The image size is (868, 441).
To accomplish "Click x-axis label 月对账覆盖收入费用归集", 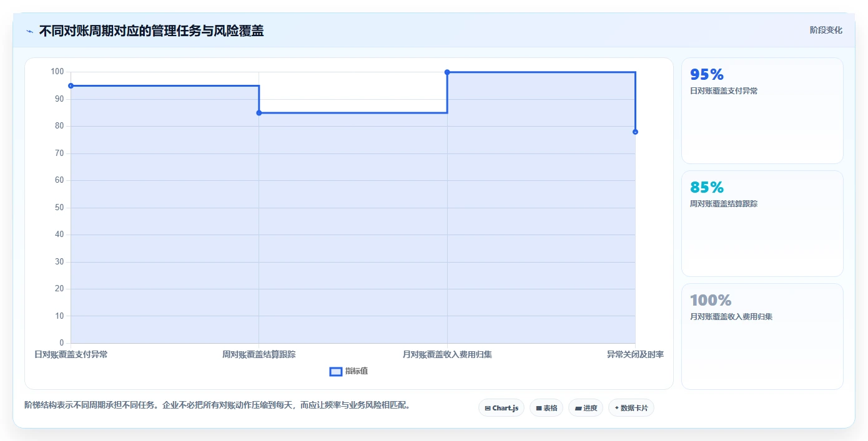I will [x=447, y=354].
